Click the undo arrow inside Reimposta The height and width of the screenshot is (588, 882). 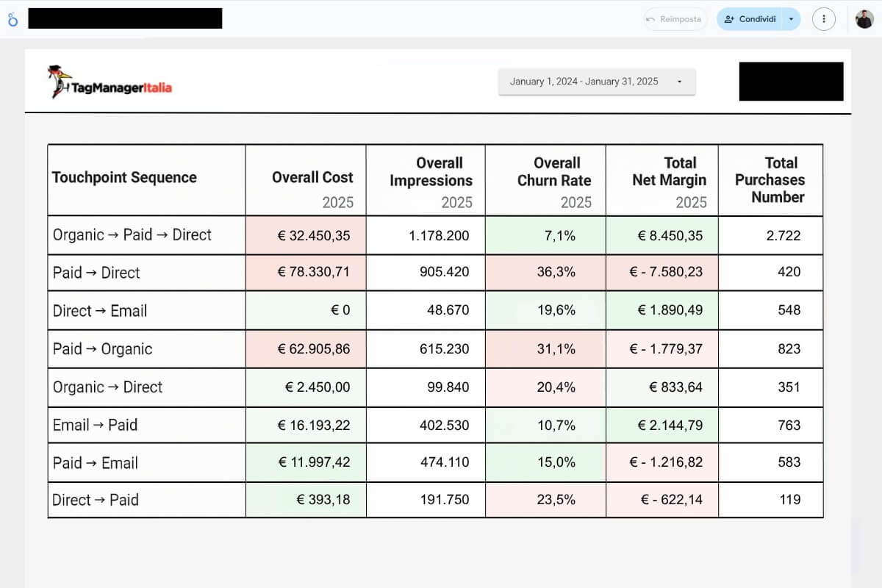tap(652, 19)
